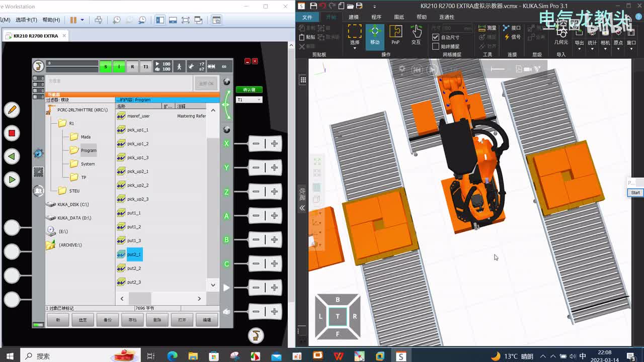Click the 删除 (Delete) softkey
Screen dimensions: 644x362
[157, 320]
